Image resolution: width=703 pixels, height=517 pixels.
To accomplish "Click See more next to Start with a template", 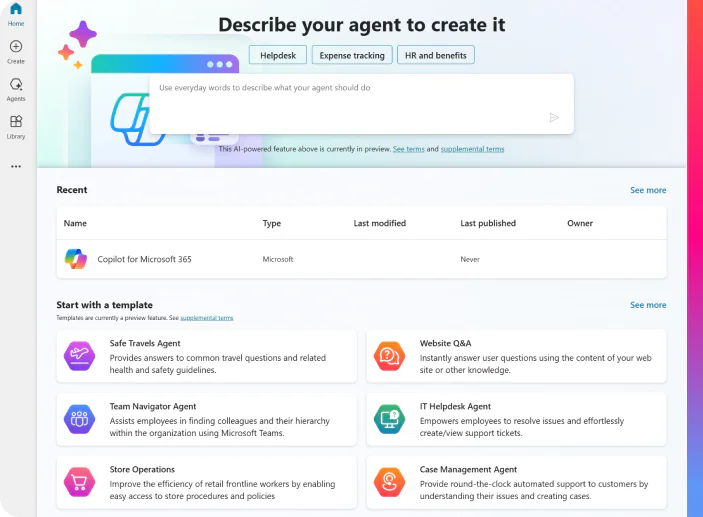I will click(648, 305).
